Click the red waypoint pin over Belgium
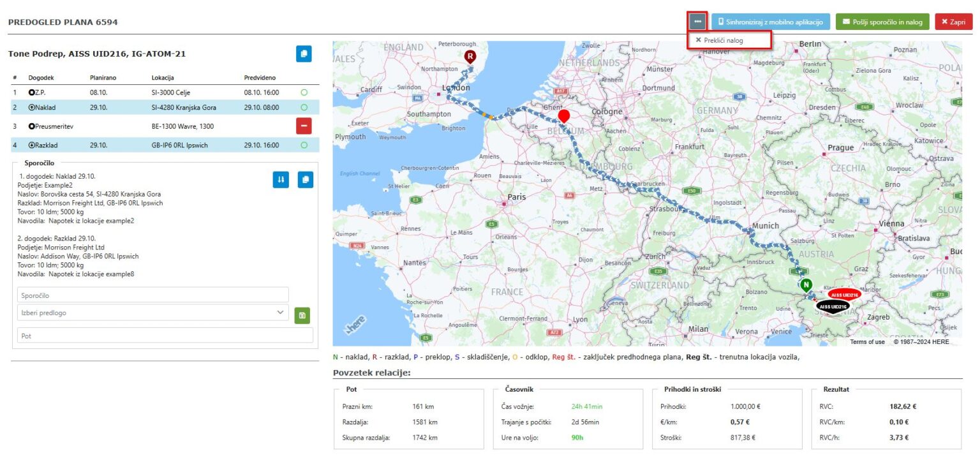The width and height of the screenshot is (980, 476). 564,116
